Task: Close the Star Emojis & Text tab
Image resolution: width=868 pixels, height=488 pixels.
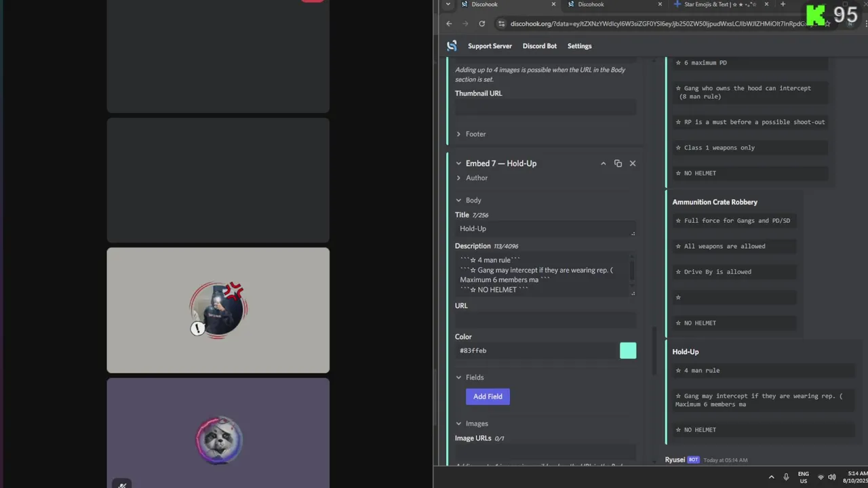Action: click(x=766, y=4)
